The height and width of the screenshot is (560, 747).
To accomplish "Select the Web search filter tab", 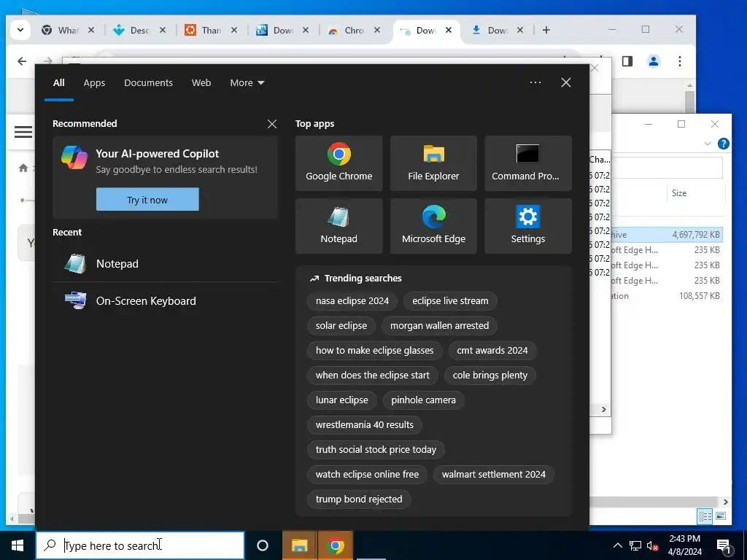I will [201, 83].
